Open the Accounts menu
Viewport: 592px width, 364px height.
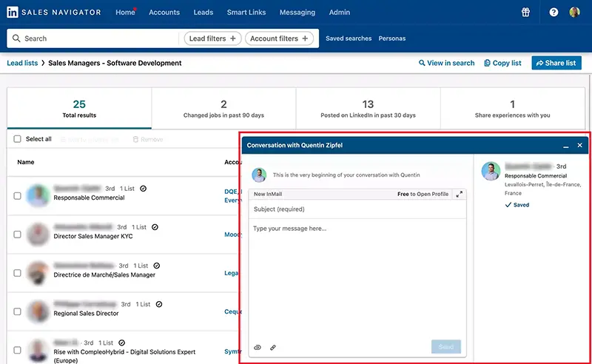pyautogui.click(x=164, y=13)
